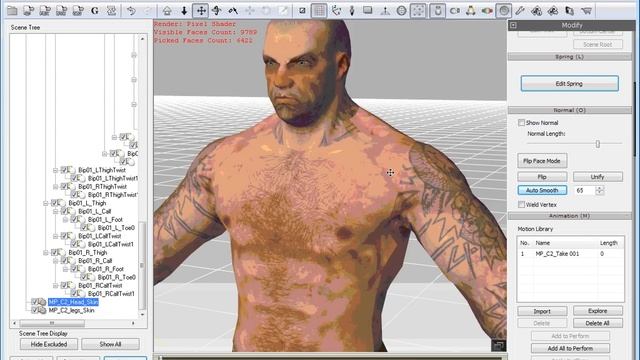Image resolution: width=640 pixels, height=360 pixels.
Task: Uncheck the Bip01_R_Thigh checkbox
Action: pyautogui.click(x=55, y=253)
